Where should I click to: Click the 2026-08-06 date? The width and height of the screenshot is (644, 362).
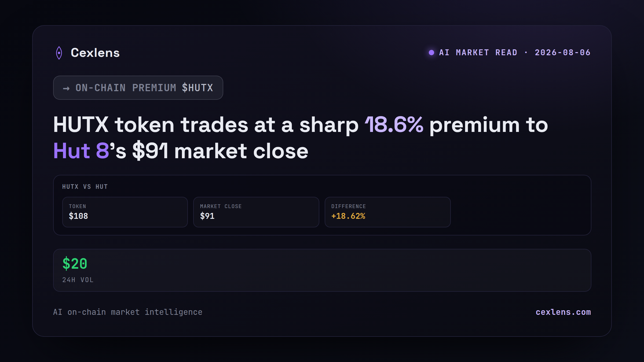563,53
